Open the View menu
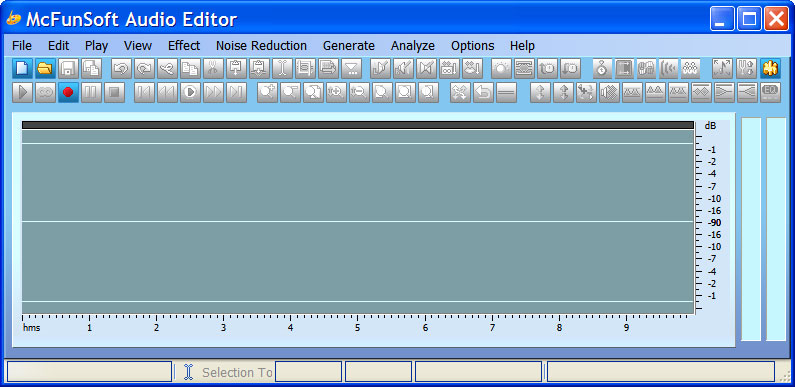The image size is (795, 387). click(138, 46)
